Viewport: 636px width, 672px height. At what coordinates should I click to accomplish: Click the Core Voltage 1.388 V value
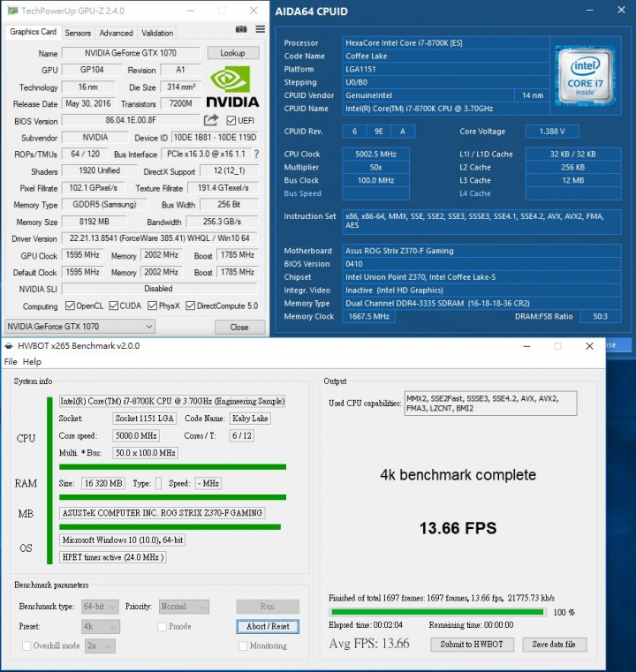(552, 132)
